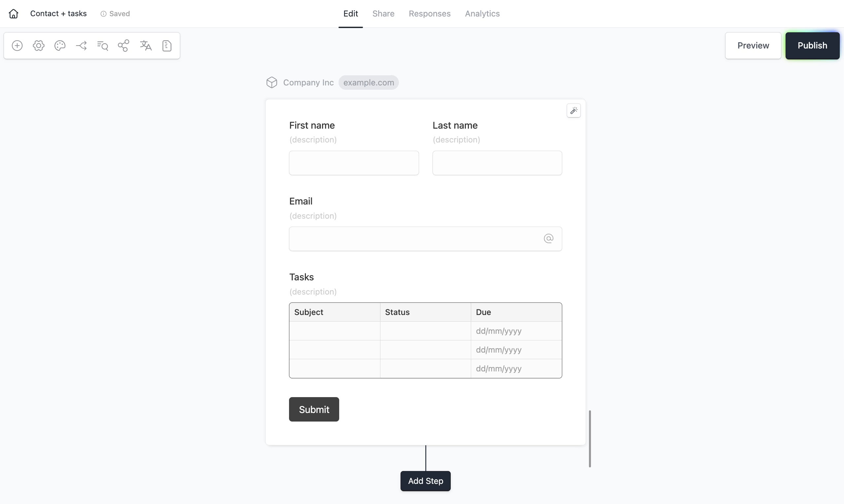Click into the Email input field

[x=425, y=238]
